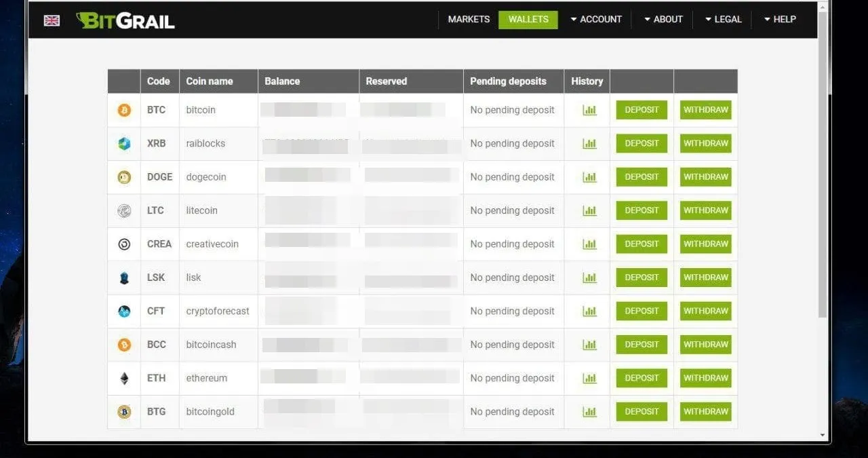
Task: Click WITHDRAW for lisk LSK
Action: (x=706, y=278)
